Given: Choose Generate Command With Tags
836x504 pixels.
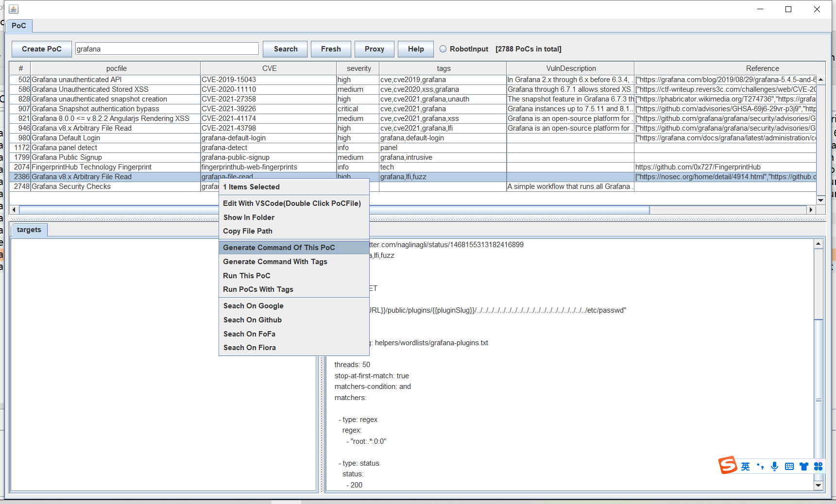Looking at the screenshot, I should [294, 262].
